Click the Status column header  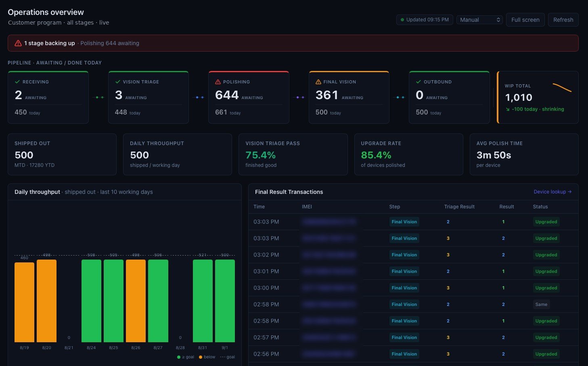[540, 207]
